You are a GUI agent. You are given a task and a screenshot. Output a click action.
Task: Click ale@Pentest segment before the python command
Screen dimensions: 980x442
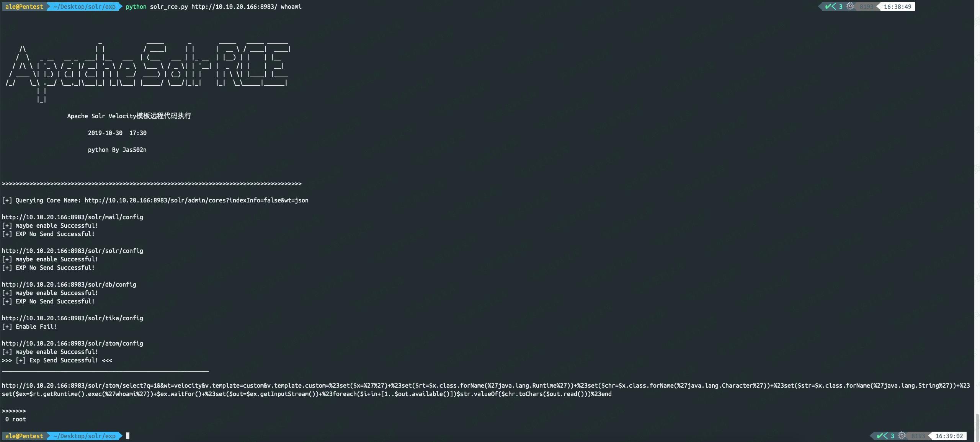click(24, 7)
